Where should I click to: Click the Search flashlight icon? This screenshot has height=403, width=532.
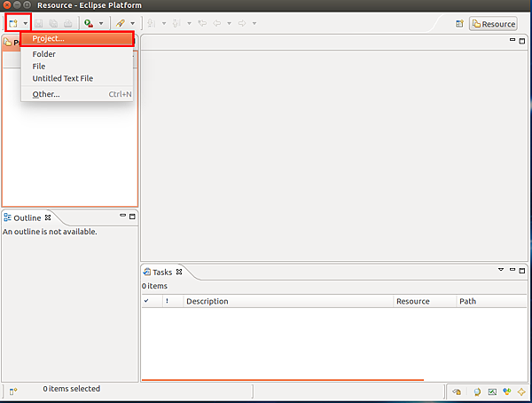(x=121, y=23)
